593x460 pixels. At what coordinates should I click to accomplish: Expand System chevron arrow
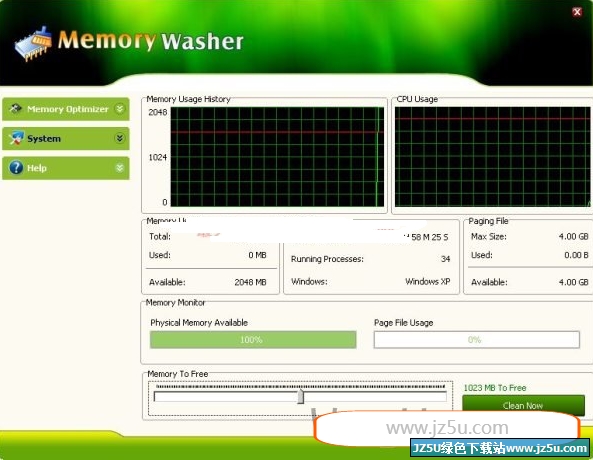tap(120, 138)
